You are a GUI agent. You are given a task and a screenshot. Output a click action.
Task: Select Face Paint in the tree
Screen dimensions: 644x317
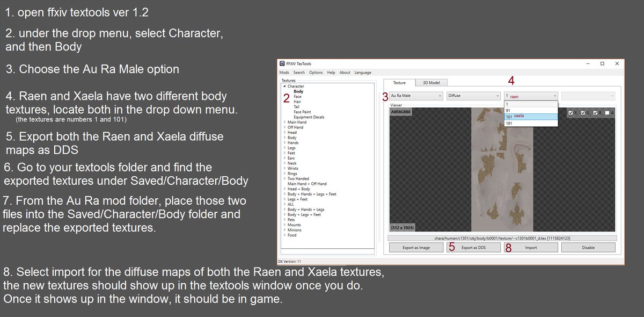tap(302, 112)
